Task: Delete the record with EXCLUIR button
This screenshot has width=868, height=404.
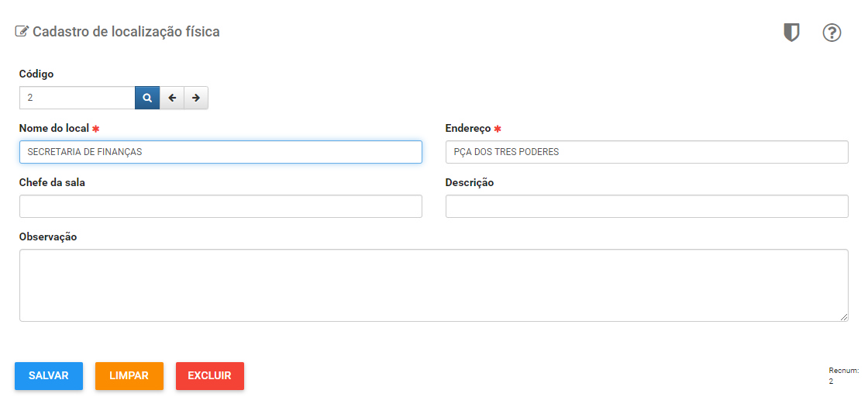Action: click(210, 376)
